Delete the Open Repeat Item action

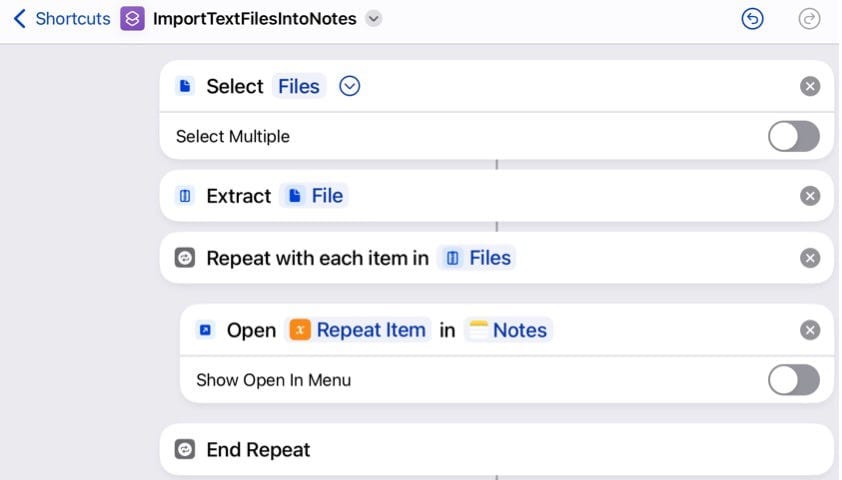[810, 330]
